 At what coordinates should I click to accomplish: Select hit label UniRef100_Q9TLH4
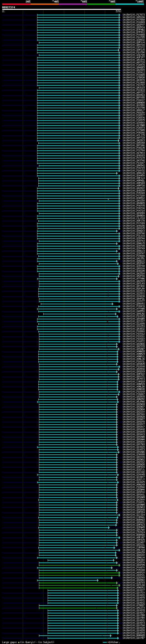(134, 585)
